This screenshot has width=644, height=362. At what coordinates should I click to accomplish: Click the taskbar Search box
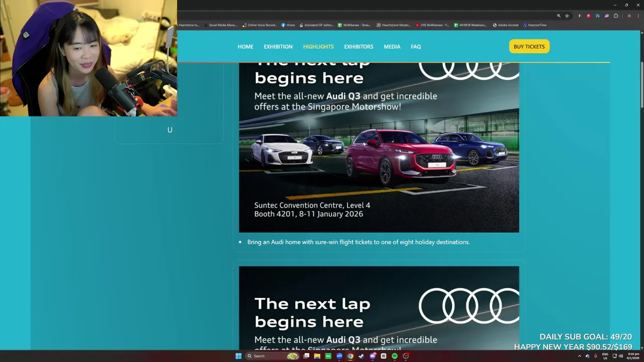[272, 356]
